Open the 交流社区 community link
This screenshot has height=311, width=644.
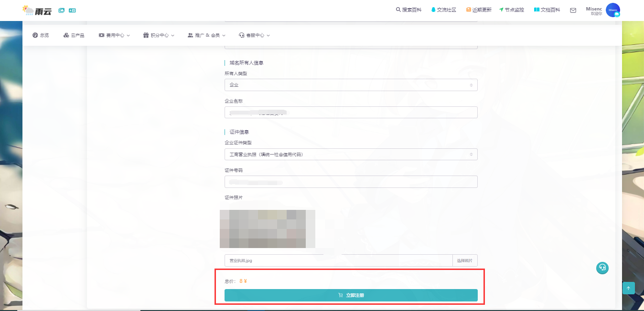coord(444,10)
